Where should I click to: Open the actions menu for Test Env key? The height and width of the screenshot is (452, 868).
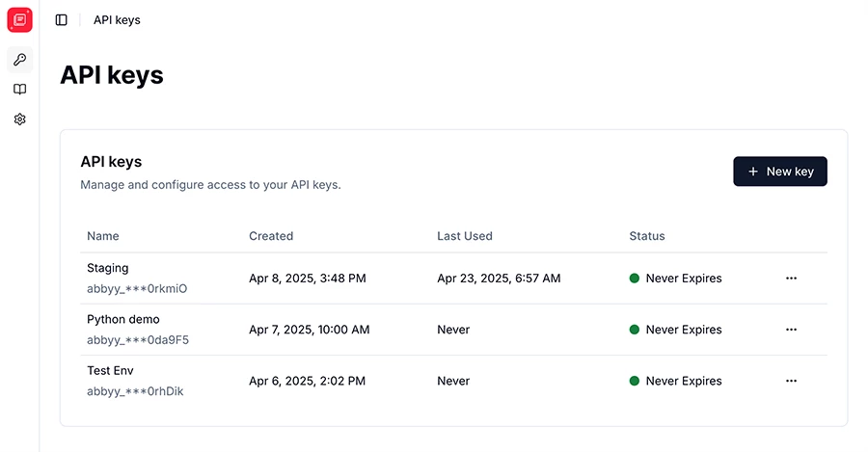791,381
